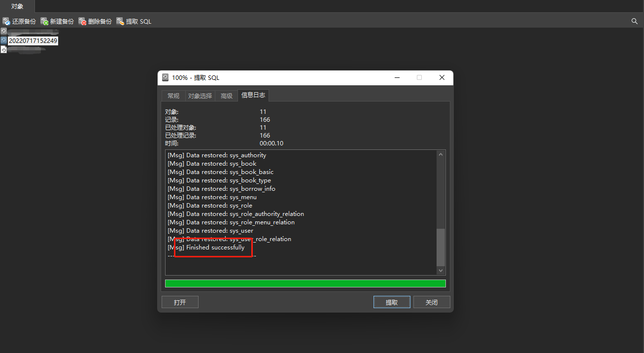Open the 高级 tab

[x=227, y=96]
